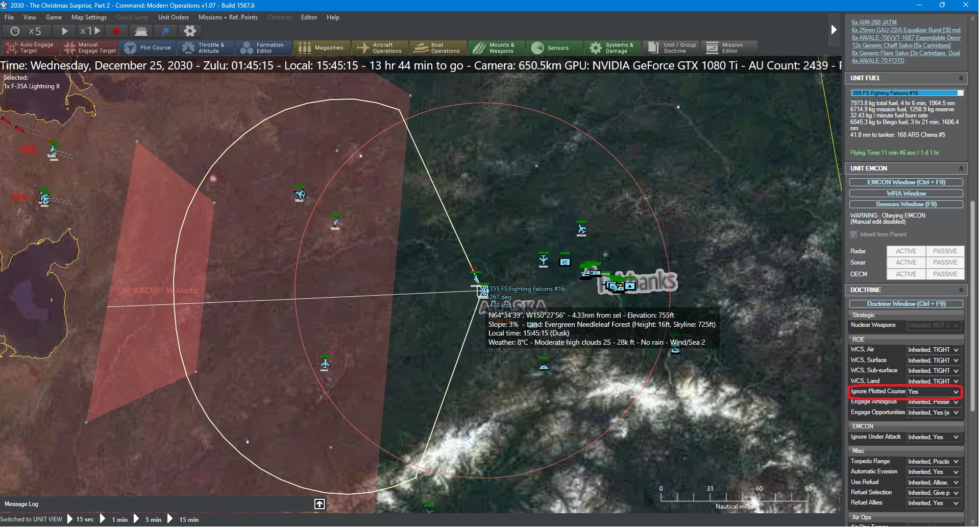The width and height of the screenshot is (980, 527).
Task: Open the Unit Orders menu
Action: 174,17
